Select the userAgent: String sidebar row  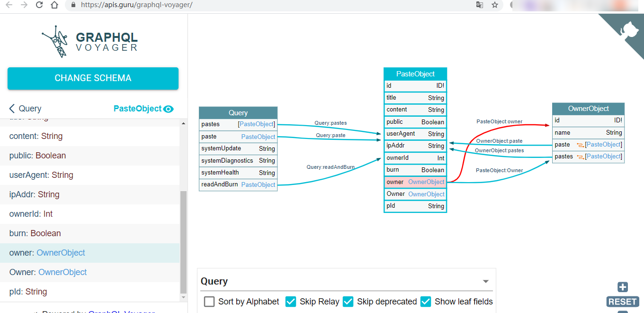click(x=90, y=175)
